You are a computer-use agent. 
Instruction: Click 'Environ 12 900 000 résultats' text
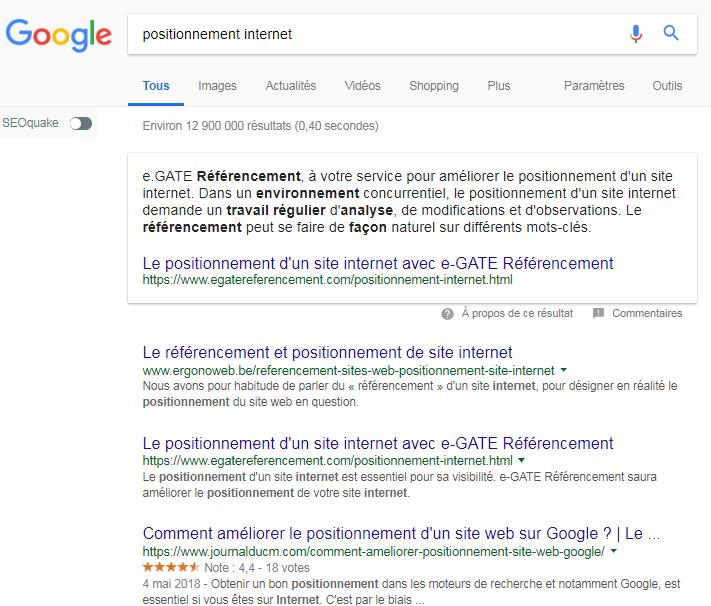[x=260, y=126]
